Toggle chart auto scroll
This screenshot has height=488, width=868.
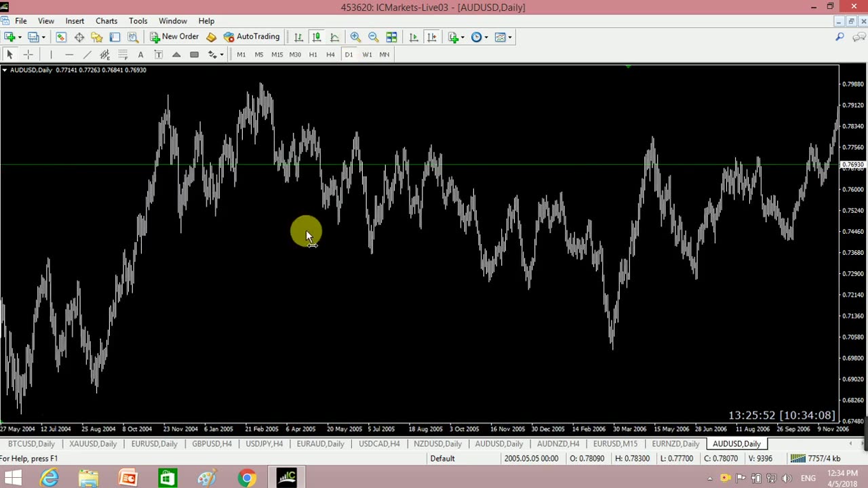point(414,37)
